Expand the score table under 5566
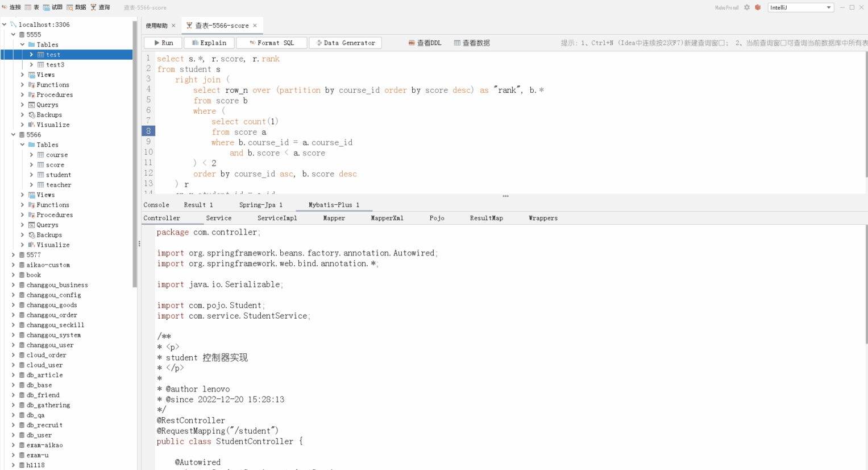868x470 pixels. (31, 165)
